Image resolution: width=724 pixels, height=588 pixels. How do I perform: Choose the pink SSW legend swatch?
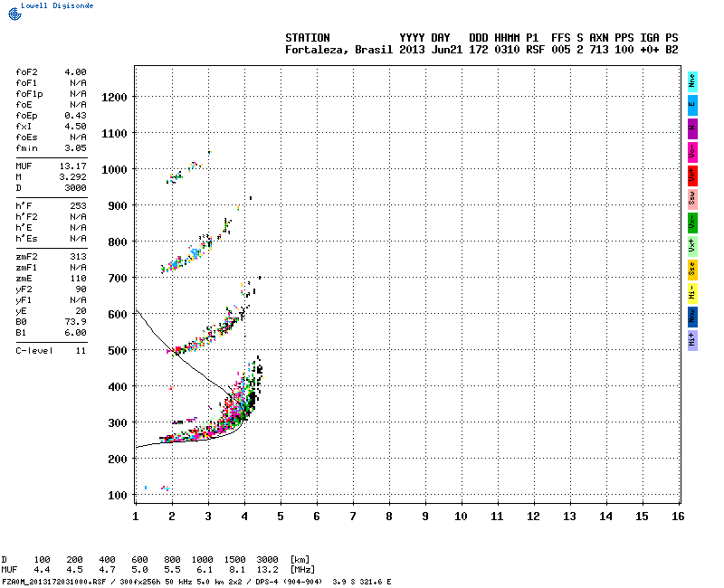tap(692, 199)
